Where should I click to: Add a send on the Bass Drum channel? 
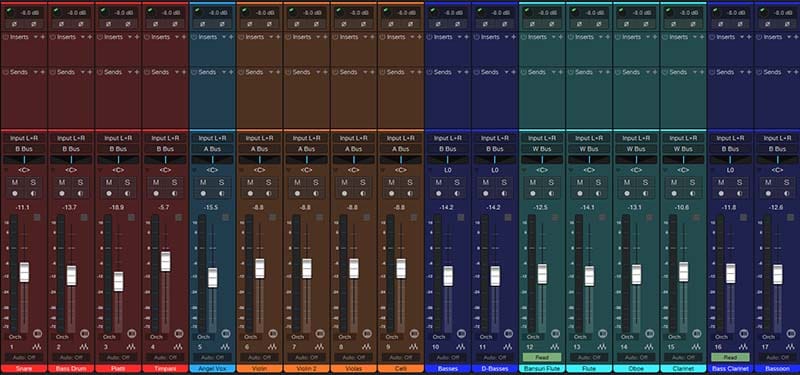pos(89,72)
